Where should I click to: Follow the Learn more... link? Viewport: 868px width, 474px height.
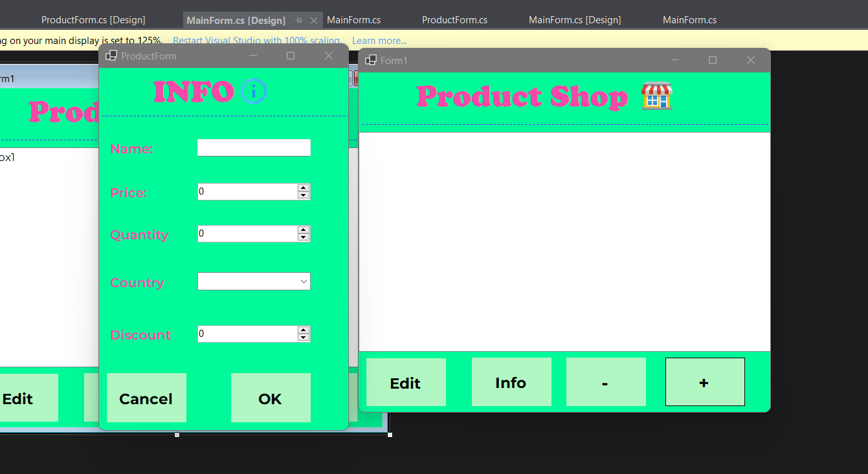(x=379, y=40)
